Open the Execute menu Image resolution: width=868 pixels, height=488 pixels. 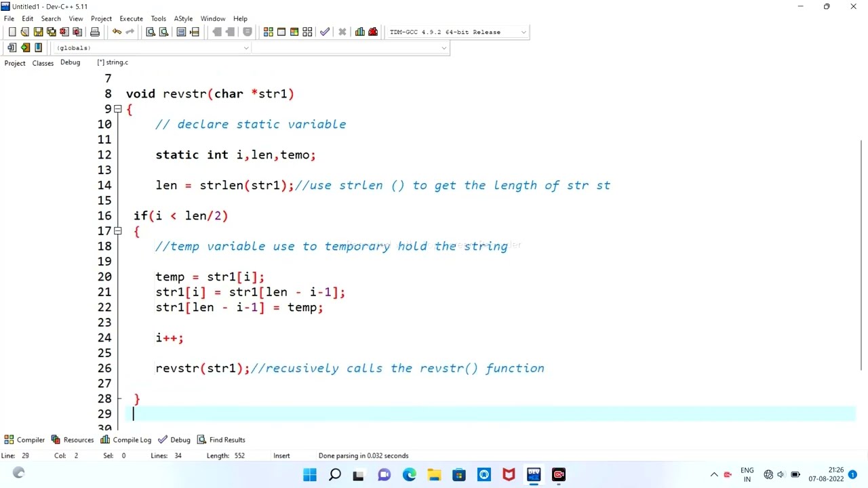pos(131,18)
